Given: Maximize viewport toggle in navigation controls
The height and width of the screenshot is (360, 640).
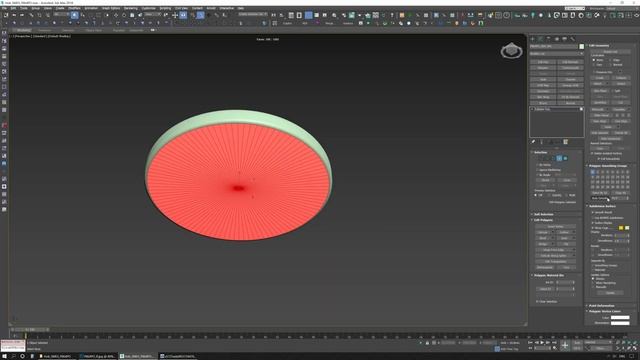Looking at the screenshot, I should 635,348.
